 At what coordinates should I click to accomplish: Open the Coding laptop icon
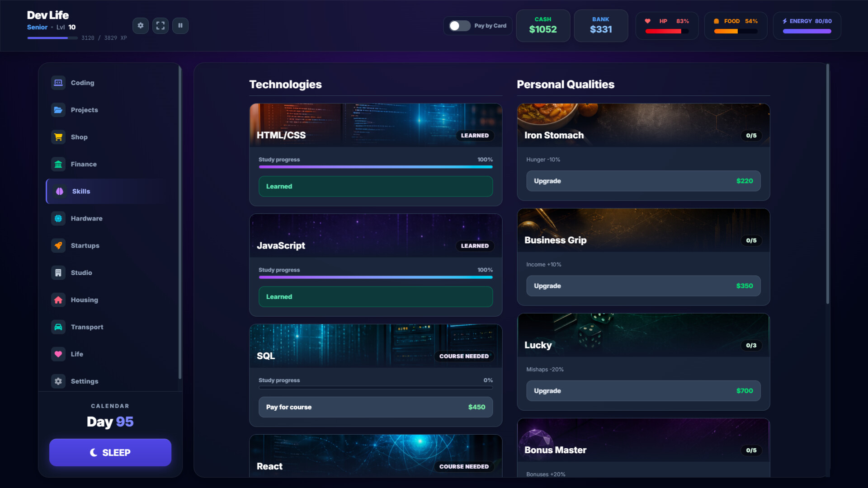(x=58, y=83)
